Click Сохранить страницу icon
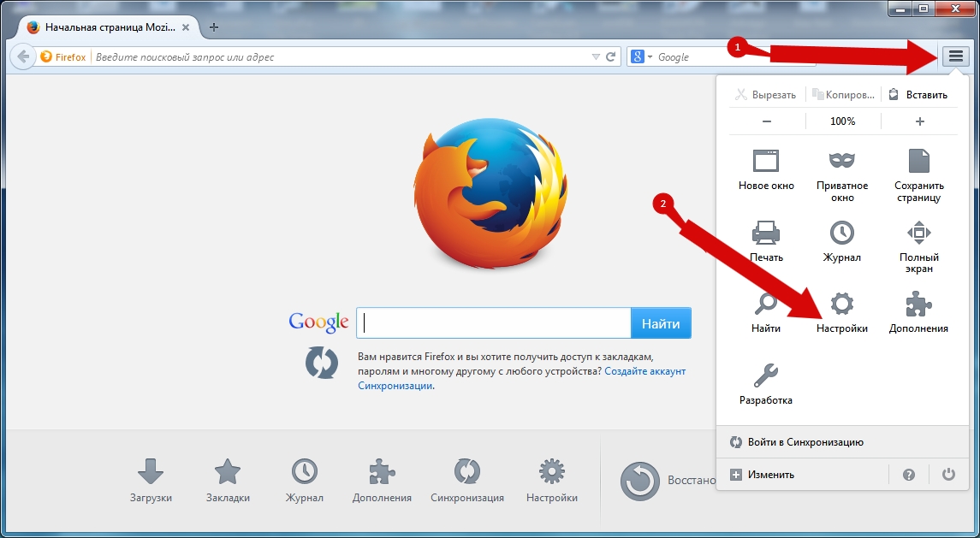This screenshot has width=980, height=538. click(x=918, y=161)
